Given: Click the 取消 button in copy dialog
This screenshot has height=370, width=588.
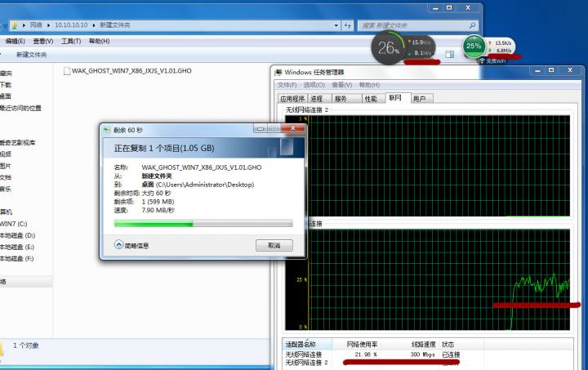Looking at the screenshot, I should tap(274, 246).
